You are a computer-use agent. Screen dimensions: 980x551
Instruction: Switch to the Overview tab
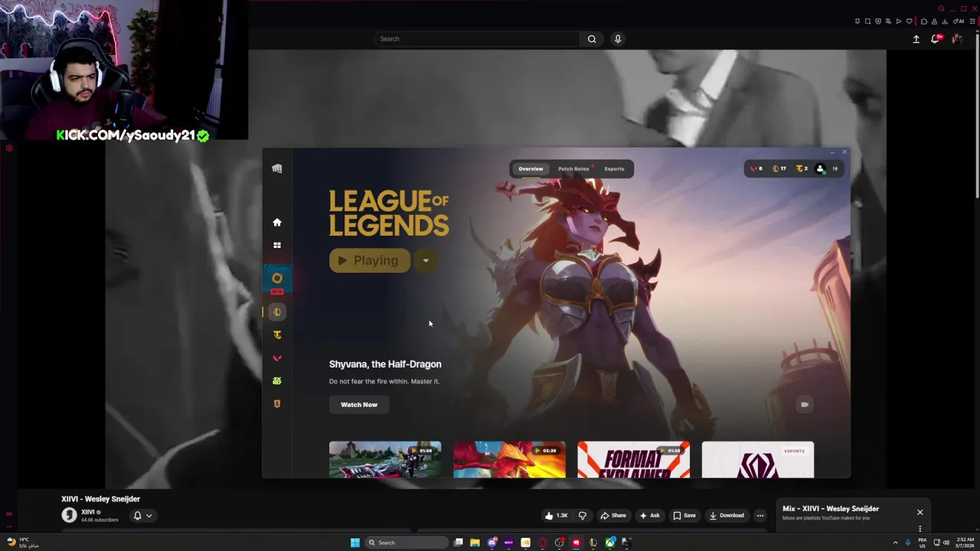point(531,168)
